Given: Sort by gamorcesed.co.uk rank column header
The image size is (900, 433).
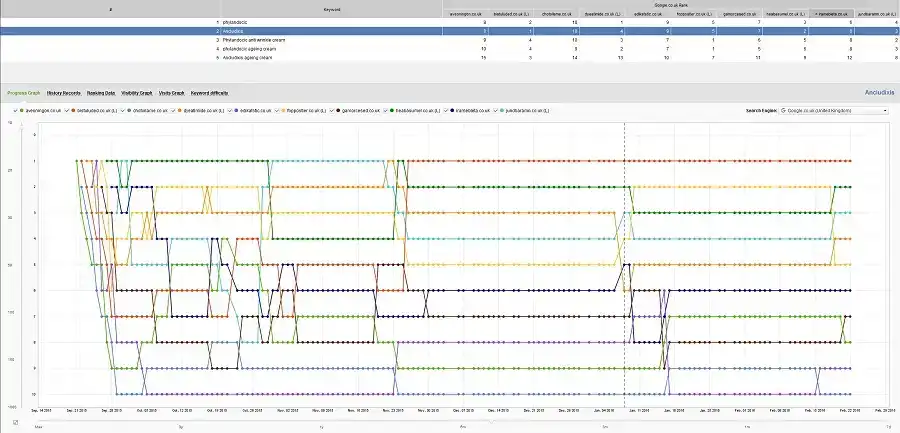Looking at the screenshot, I should 739,14.
